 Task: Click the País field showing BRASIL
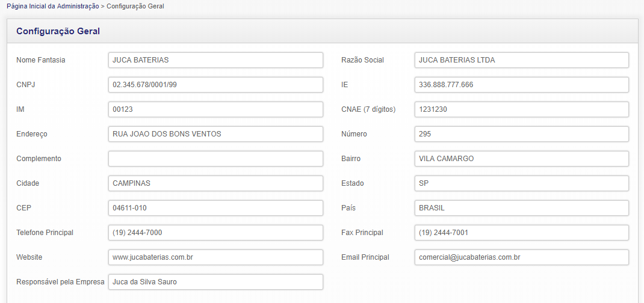pyautogui.click(x=521, y=208)
